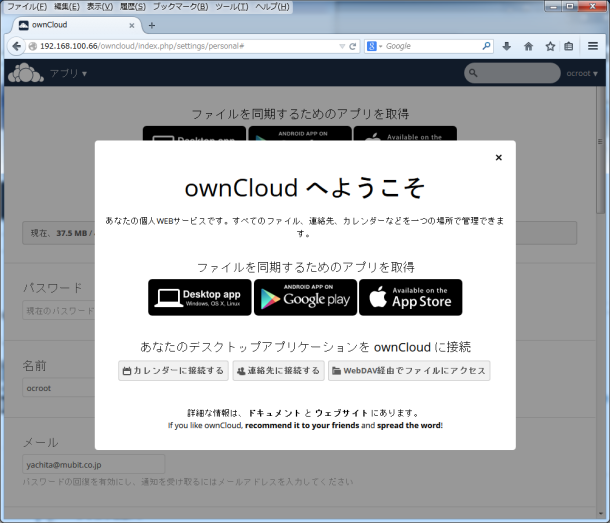
Task: Click the email field yachita@mubit.co.jp
Action: (93, 465)
